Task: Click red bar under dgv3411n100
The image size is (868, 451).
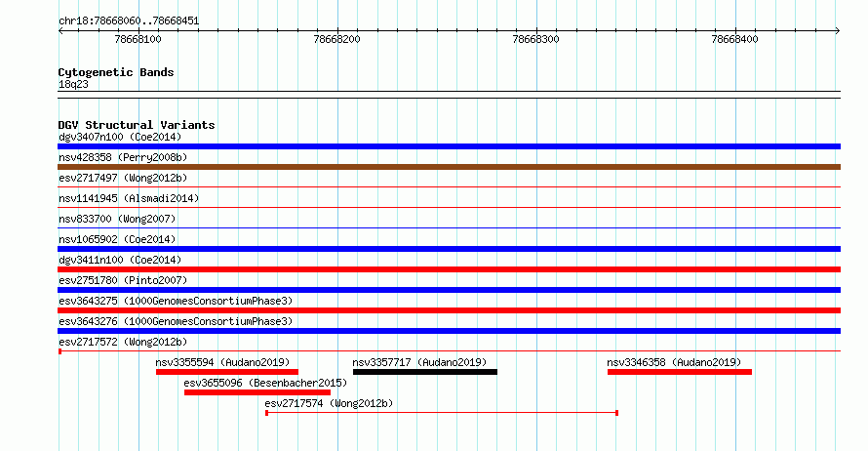Action: (x=449, y=269)
